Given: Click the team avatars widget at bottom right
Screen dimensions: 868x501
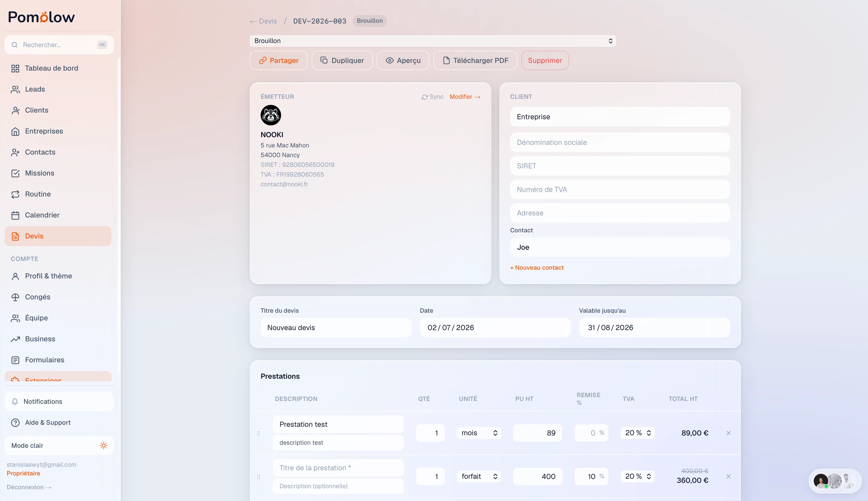Looking at the screenshot, I should click(x=835, y=481).
